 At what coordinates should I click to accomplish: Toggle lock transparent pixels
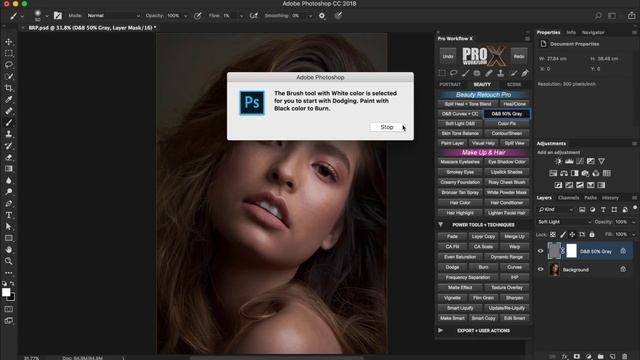point(553,234)
